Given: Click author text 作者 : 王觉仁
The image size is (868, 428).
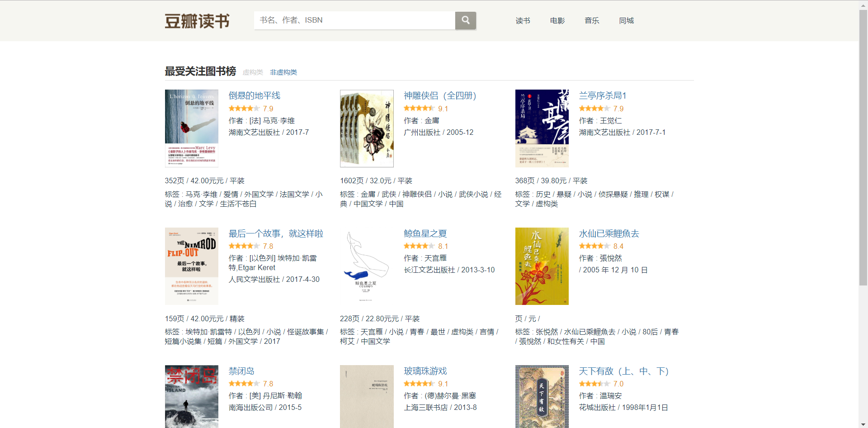Looking at the screenshot, I should coord(600,120).
